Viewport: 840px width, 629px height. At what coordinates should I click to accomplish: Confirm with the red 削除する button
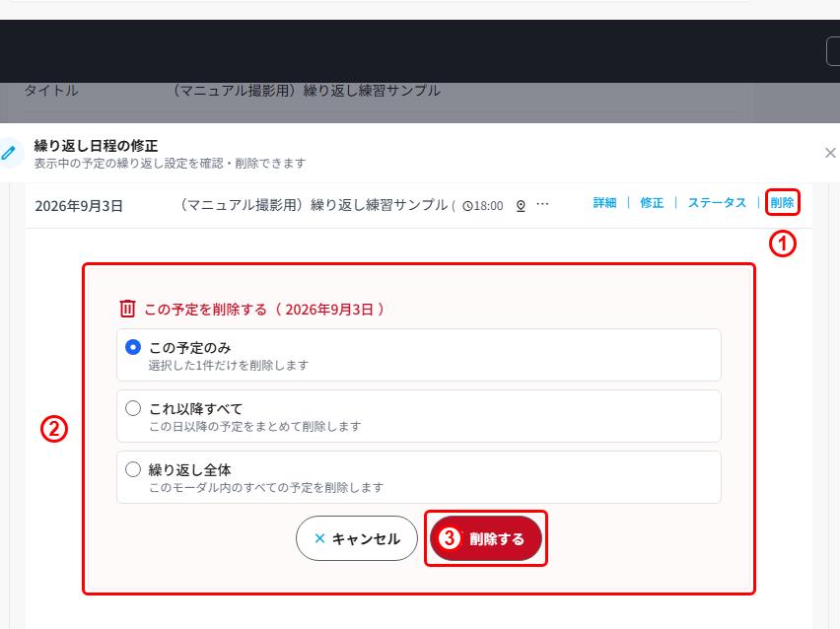point(486,538)
